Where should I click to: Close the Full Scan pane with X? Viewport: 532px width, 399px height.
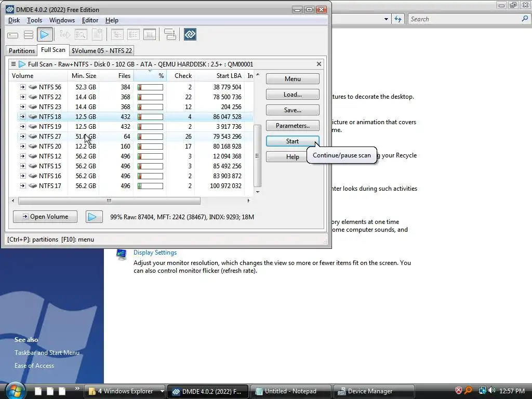[x=319, y=64]
